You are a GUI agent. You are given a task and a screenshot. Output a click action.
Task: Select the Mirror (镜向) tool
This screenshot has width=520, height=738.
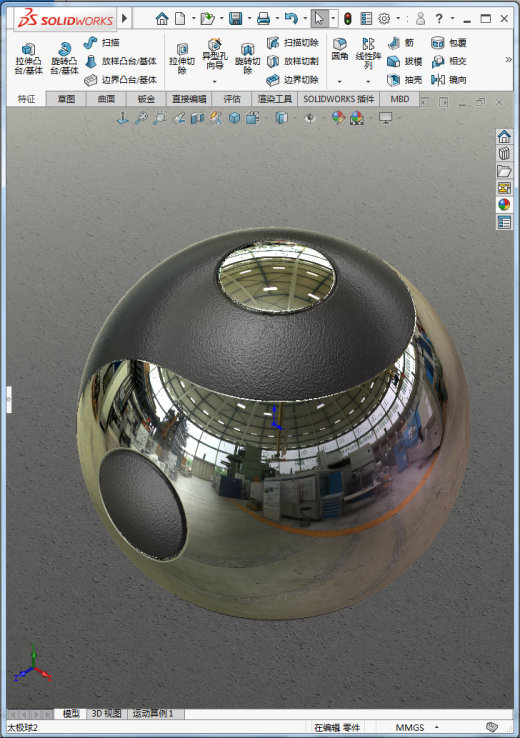(448, 80)
